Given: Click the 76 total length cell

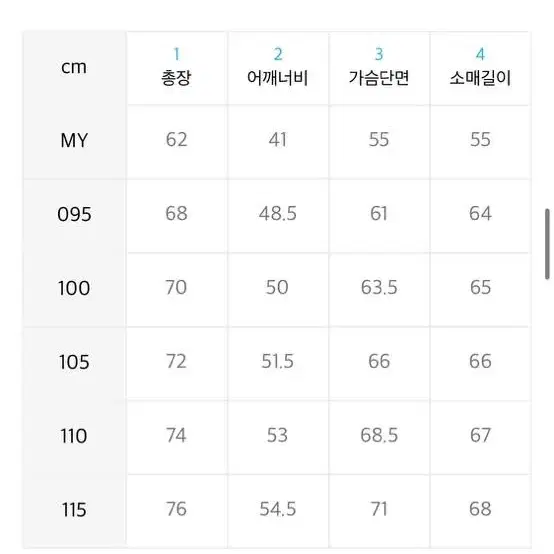Looking at the screenshot, I should click(177, 511).
